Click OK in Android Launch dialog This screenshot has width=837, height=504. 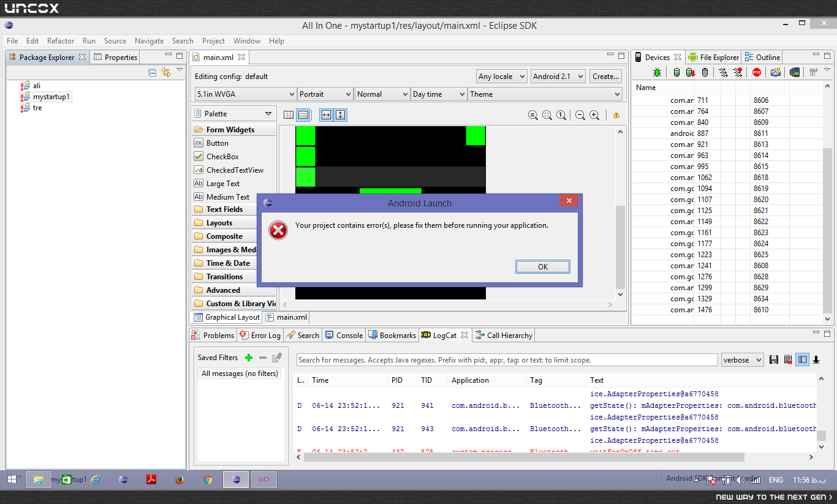[543, 266]
